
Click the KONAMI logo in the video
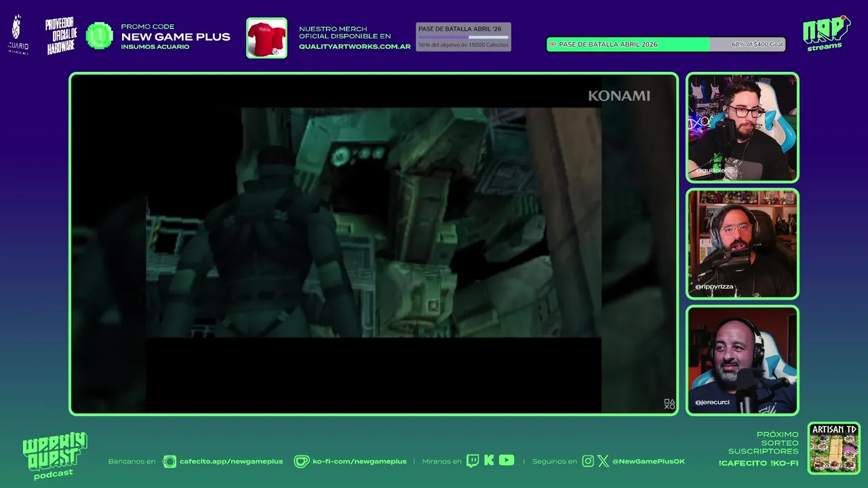(619, 96)
